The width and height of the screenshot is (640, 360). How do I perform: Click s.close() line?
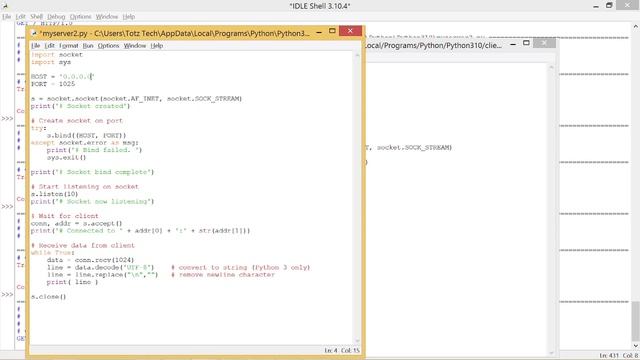click(x=48, y=297)
